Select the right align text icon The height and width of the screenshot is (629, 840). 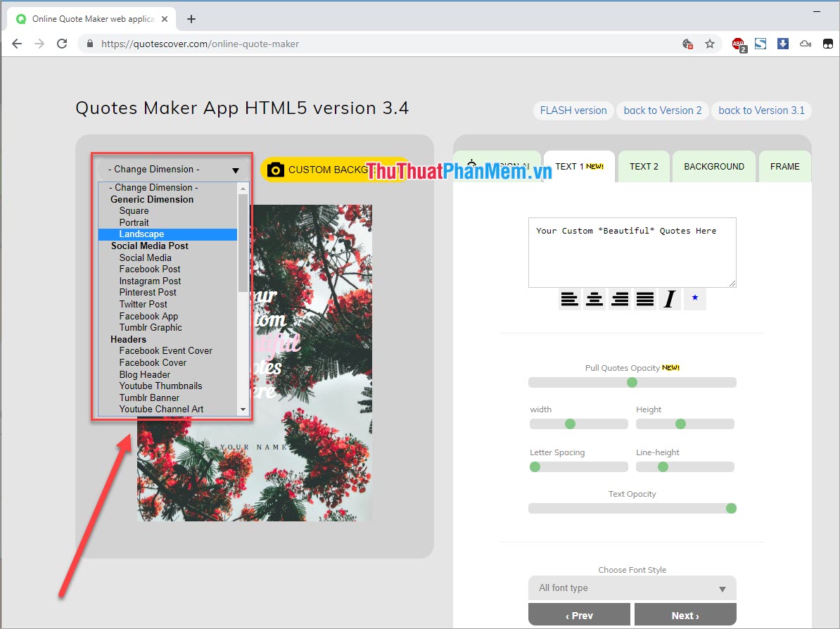(620, 298)
